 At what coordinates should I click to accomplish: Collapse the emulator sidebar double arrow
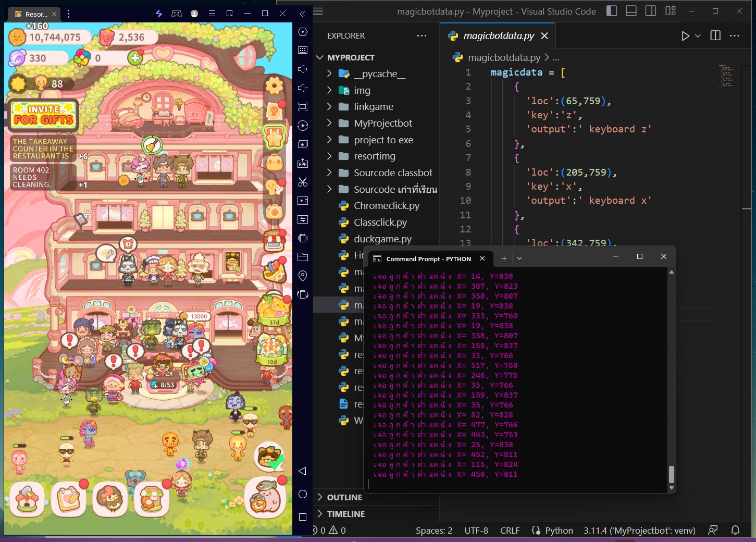[303, 14]
